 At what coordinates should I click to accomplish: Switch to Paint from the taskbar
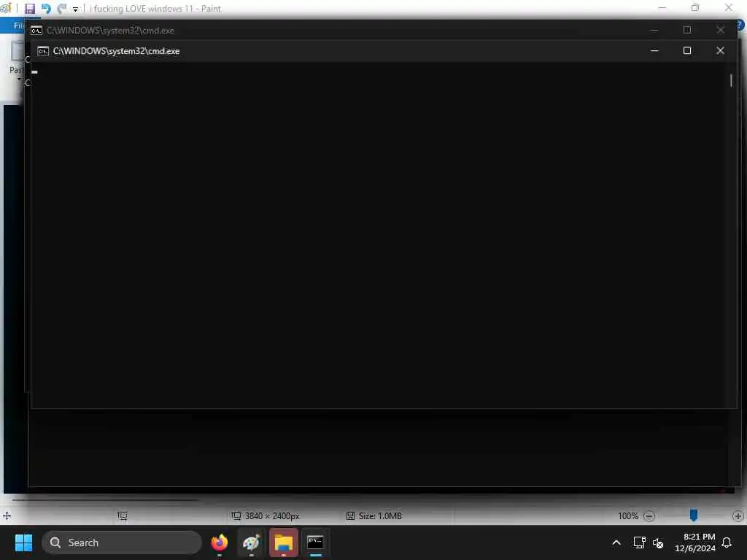pos(252,542)
